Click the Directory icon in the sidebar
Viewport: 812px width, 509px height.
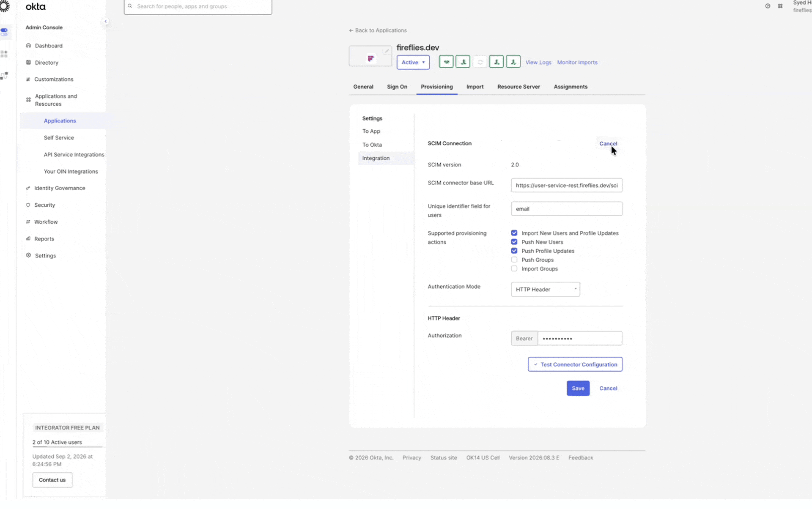click(28, 63)
